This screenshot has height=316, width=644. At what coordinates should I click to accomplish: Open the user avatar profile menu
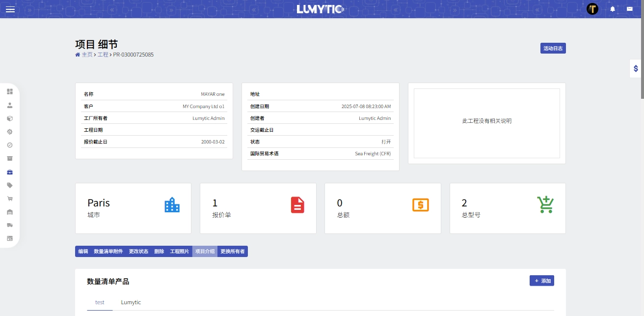592,9
